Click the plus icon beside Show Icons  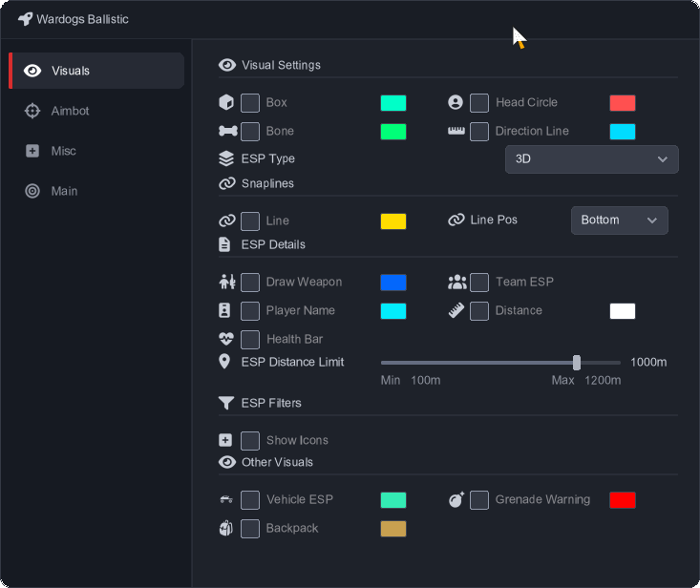click(225, 440)
